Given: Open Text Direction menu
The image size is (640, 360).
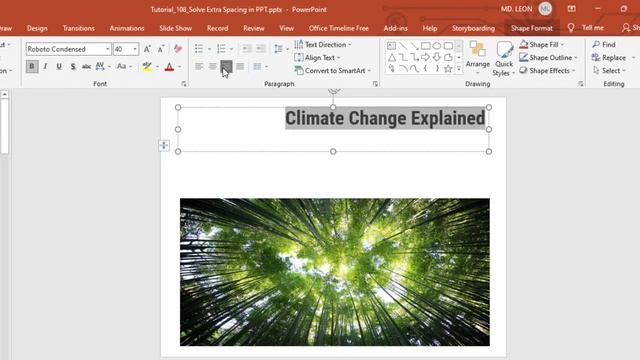Looking at the screenshot, I should click(x=323, y=44).
